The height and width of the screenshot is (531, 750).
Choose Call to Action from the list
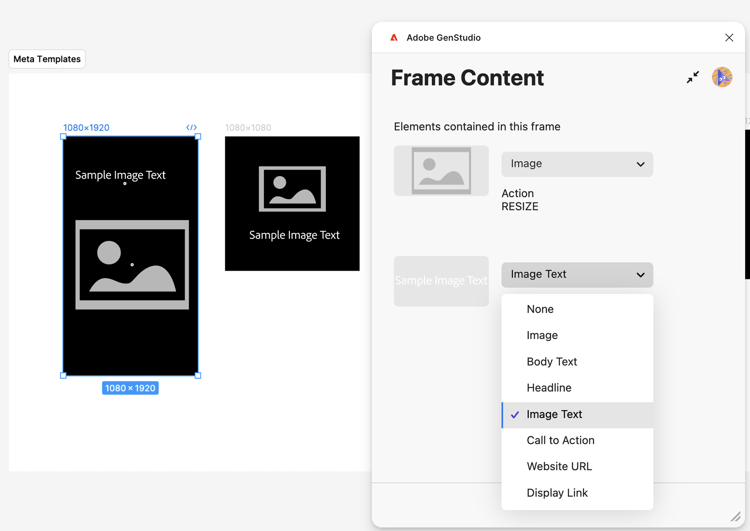[x=577, y=440]
